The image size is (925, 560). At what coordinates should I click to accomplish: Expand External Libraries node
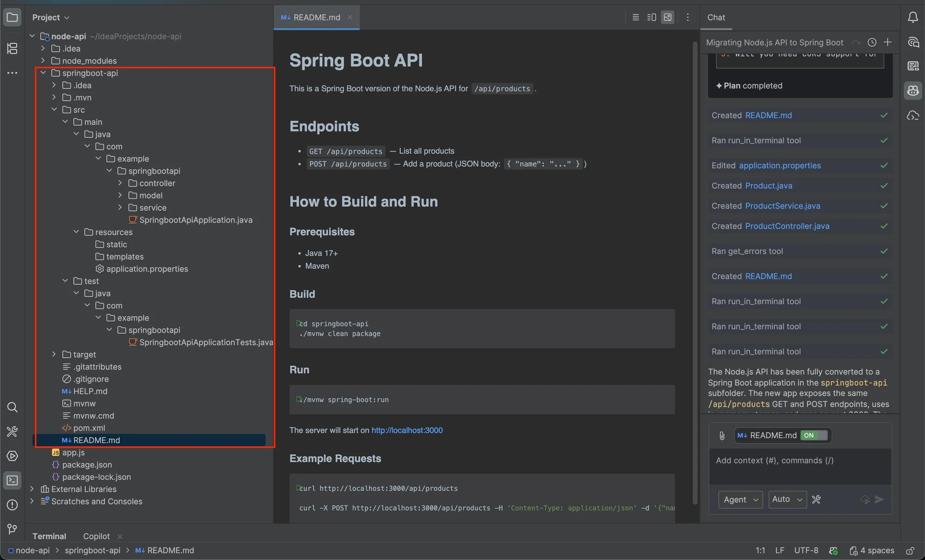coord(32,489)
